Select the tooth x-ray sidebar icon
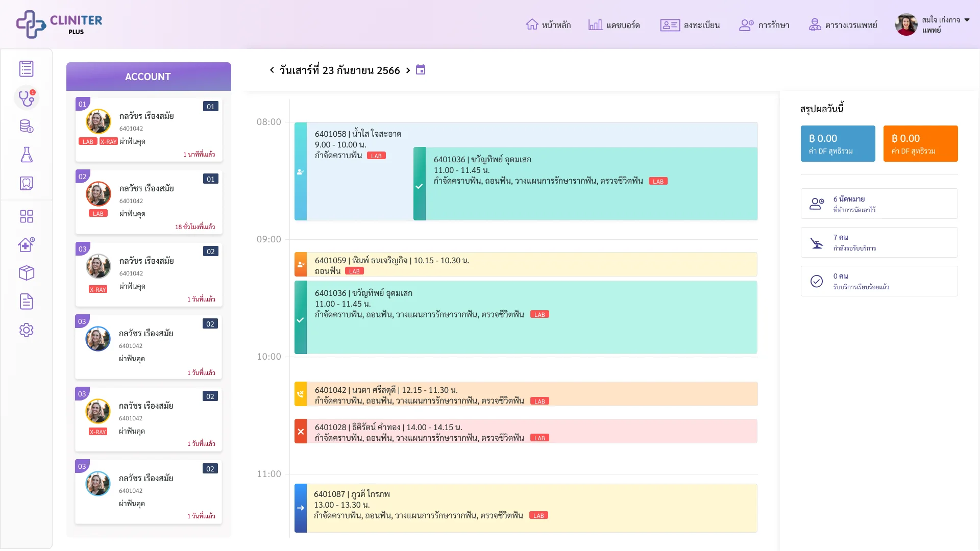This screenshot has height=551, width=980. (x=27, y=183)
